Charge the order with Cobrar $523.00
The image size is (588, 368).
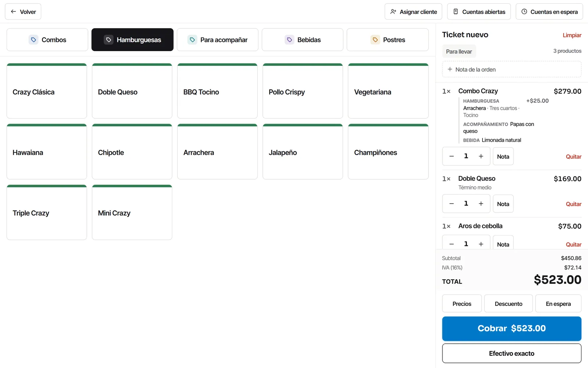click(512, 328)
